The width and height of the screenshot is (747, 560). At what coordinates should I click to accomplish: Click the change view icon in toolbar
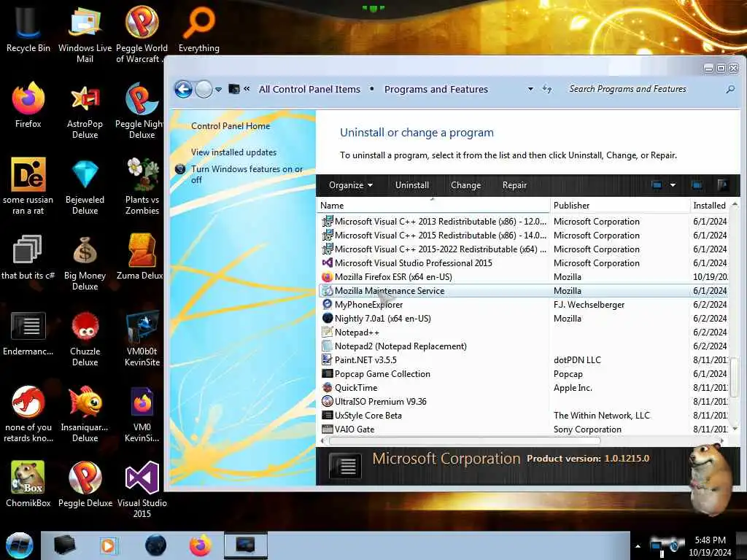[657, 185]
